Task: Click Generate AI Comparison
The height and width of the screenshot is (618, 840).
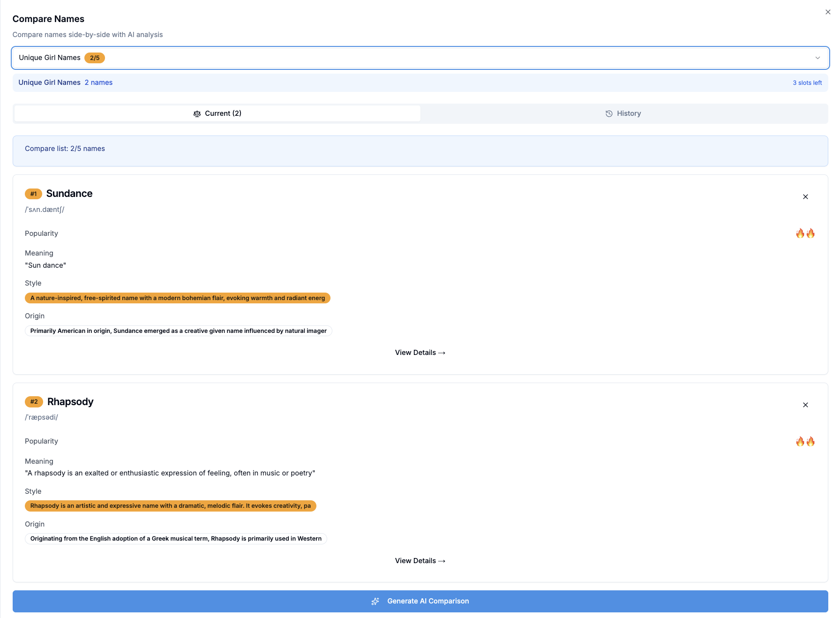Action: coord(420,601)
